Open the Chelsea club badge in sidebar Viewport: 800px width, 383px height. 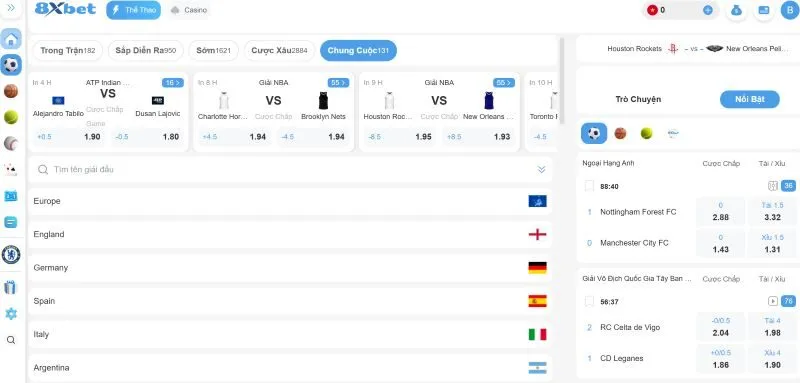[11, 254]
